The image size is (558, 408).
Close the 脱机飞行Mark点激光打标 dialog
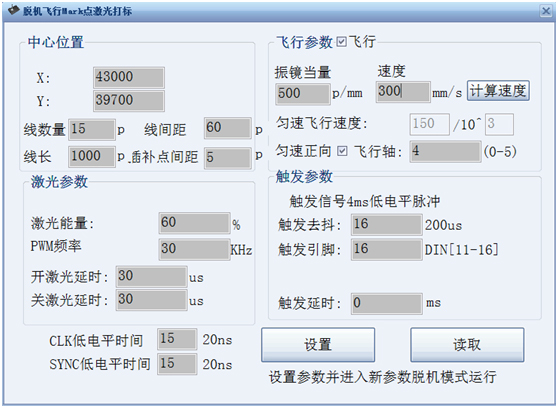click(546, 11)
